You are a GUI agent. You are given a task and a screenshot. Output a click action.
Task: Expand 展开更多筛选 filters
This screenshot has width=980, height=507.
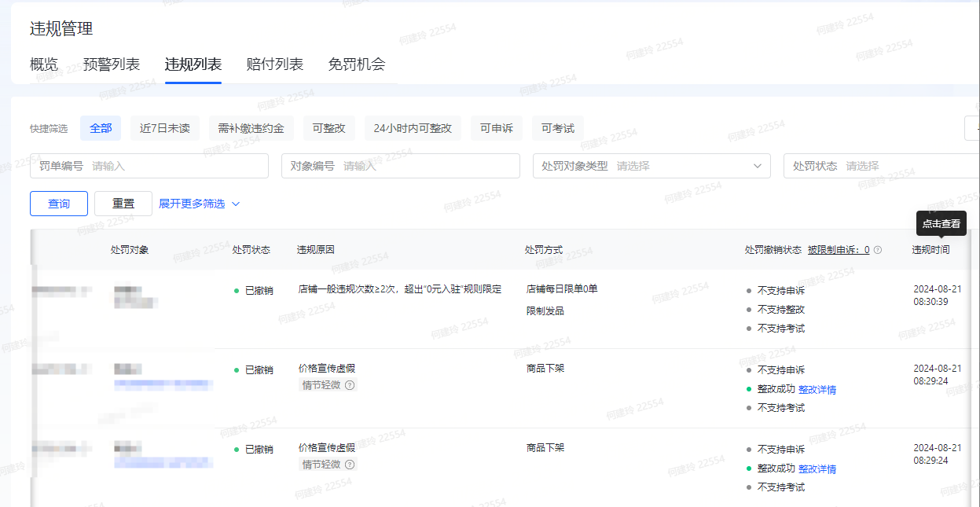point(200,204)
